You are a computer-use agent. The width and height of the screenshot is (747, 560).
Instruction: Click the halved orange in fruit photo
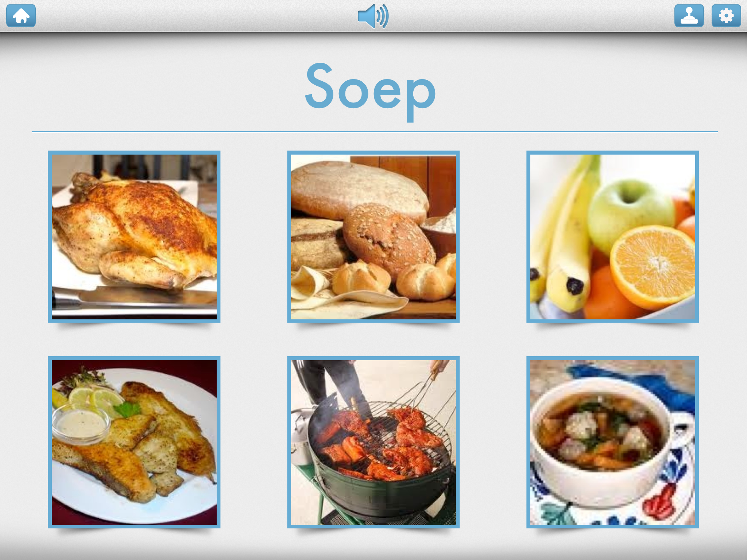[x=653, y=266]
